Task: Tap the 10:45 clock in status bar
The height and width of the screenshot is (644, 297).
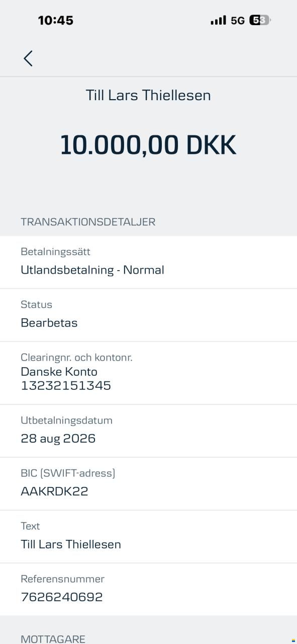Action: [56, 21]
